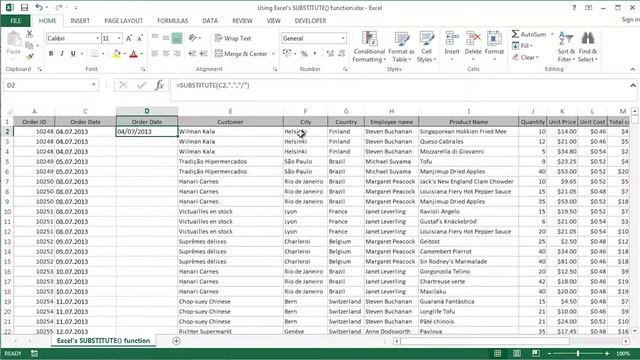Screen dimensions: 640x360
Task: Open the Fill dropdown
Action: coord(522,46)
